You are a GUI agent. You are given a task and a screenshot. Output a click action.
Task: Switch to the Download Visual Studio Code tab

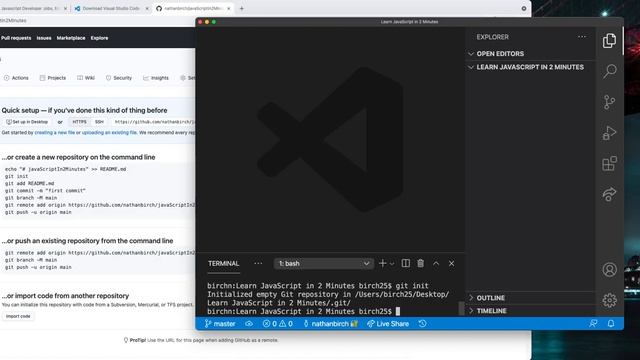pyautogui.click(x=111, y=8)
